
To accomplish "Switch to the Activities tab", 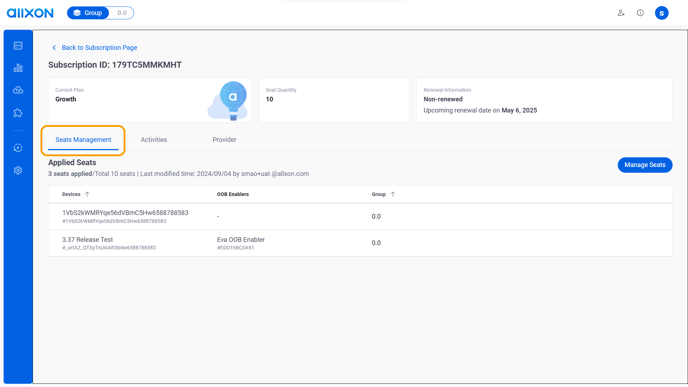I will click(x=154, y=140).
